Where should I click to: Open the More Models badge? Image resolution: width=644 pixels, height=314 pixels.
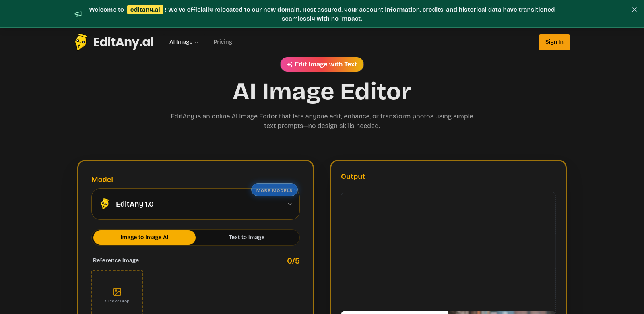pyautogui.click(x=275, y=190)
